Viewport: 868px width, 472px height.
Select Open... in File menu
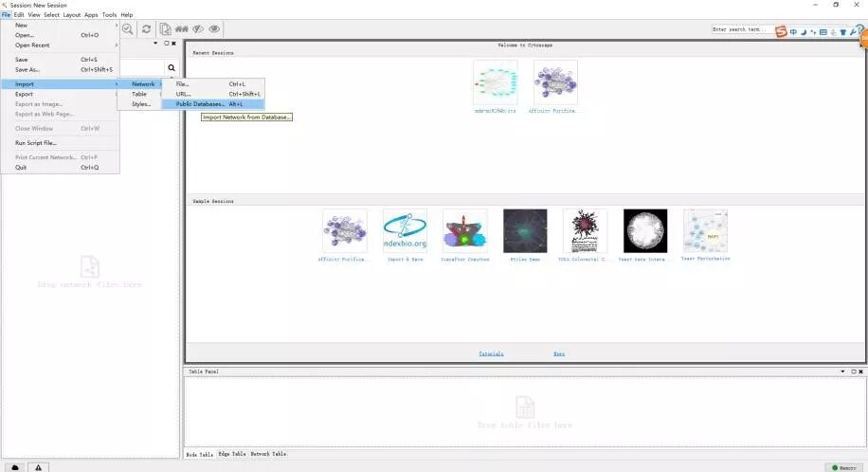coord(60,35)
